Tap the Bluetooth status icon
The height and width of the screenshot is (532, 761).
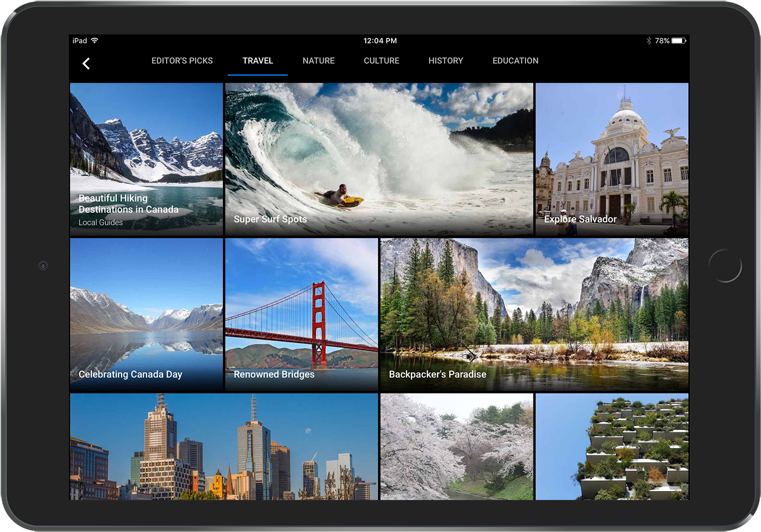pos(649,40)
